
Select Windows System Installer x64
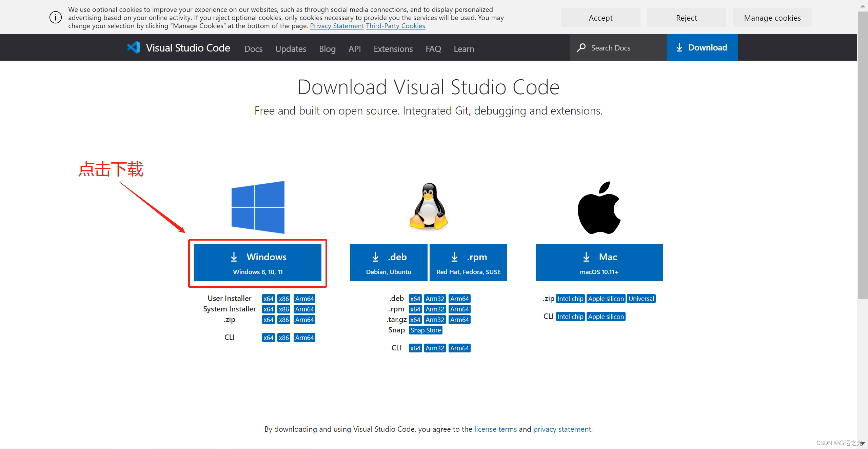click(x=268, y=309)
